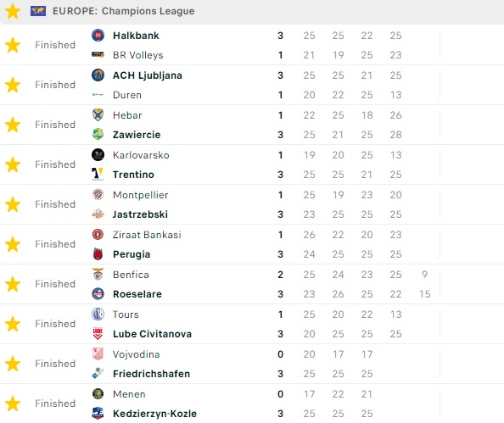Click the Trentino team logo
The height and width of the screenshot is (423, 504).
pos(98,174)
